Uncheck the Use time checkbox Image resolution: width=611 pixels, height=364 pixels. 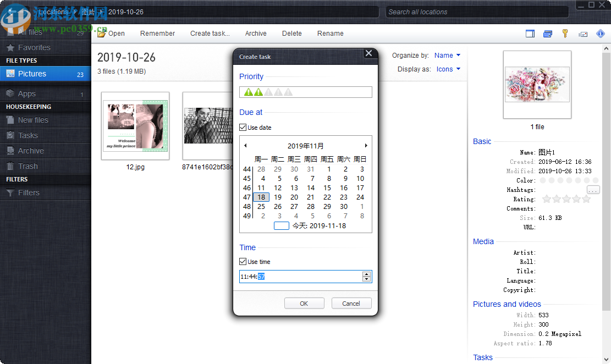pos(243,262)
